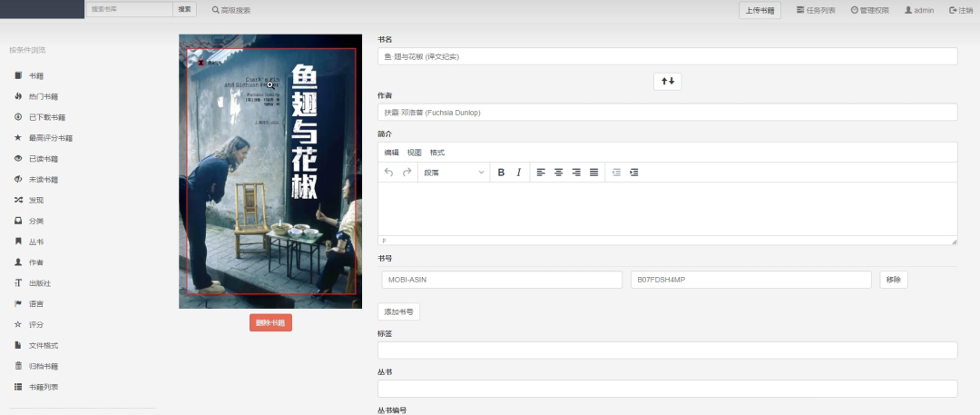The height and width of the screenshot is (415, 980).
Task: Click 添加书号 add identifier button
Action: tap(398, 311)
